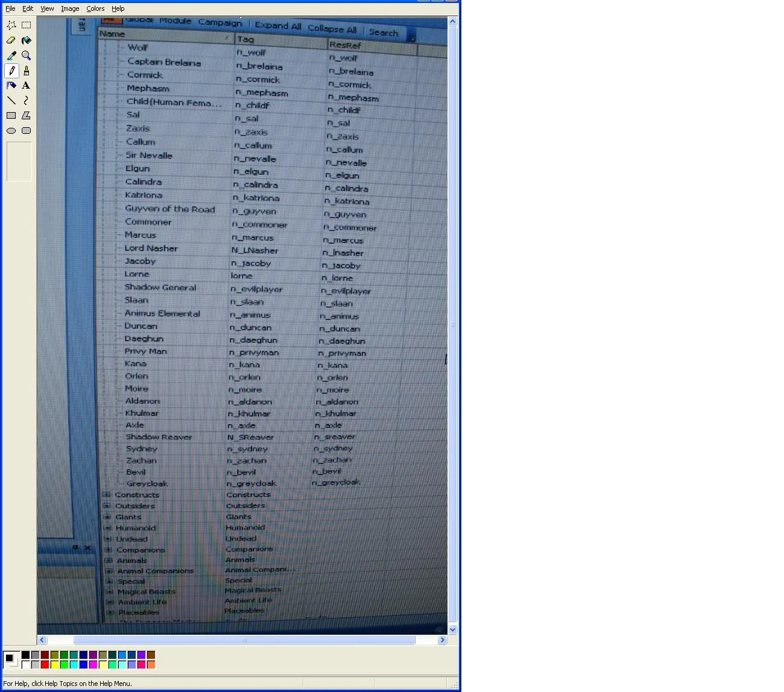Click the tool options box below the tools
Viewport: 784px width, 692px height.
coord(19,162)
